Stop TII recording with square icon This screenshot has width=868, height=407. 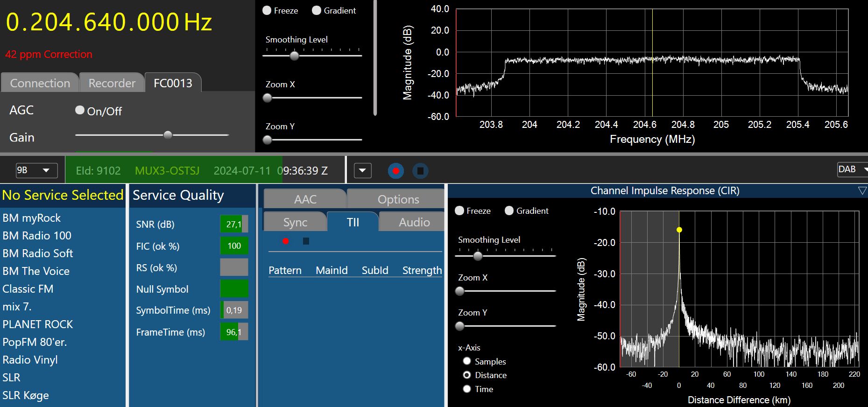(306, 241)
